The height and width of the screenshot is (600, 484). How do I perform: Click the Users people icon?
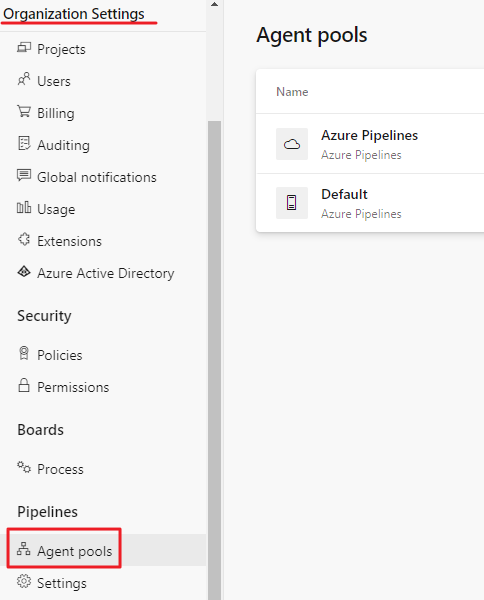click(24, 80)
